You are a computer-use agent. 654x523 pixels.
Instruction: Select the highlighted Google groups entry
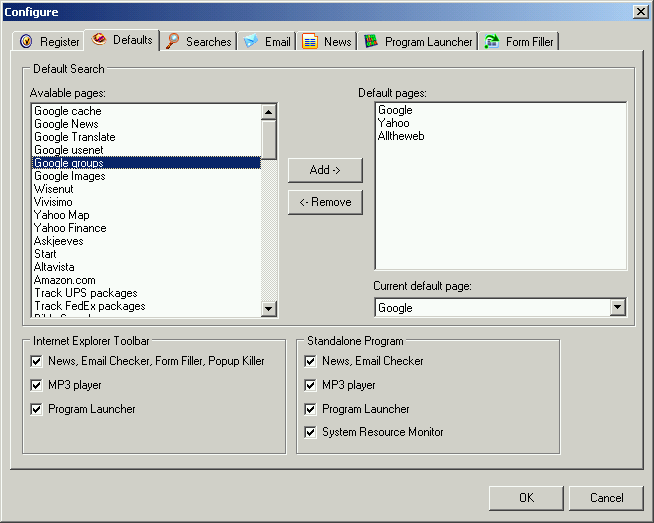tap(146, 163)
